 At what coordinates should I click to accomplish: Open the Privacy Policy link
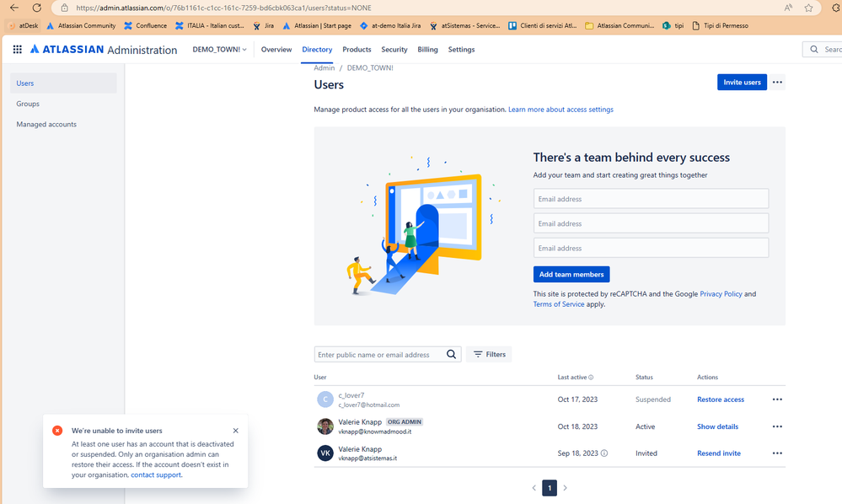[721, 293]
